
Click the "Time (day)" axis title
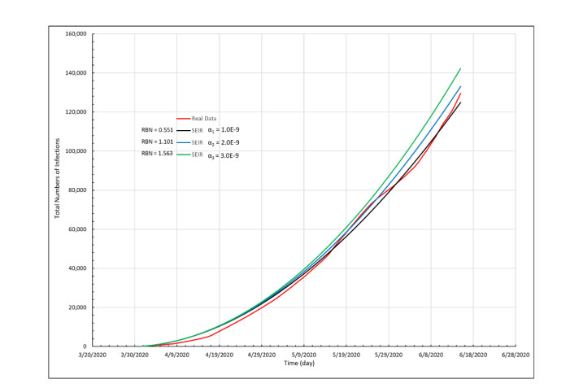(302, 363)
